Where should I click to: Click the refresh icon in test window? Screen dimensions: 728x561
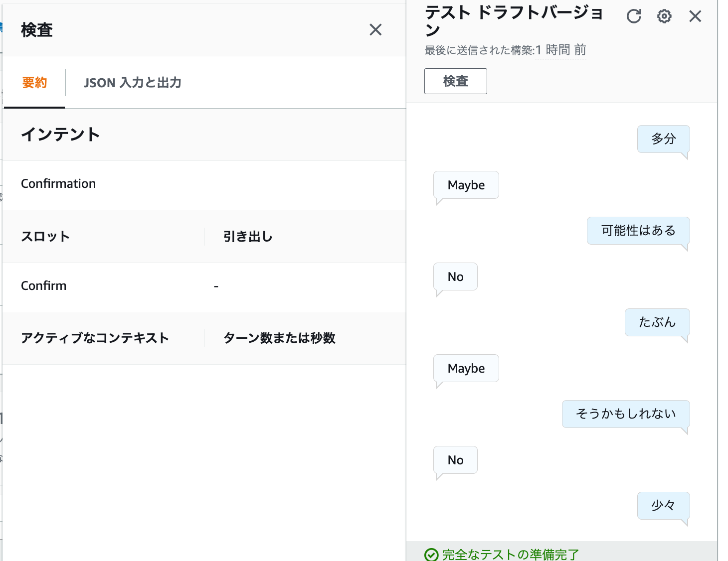pos(634,16)
